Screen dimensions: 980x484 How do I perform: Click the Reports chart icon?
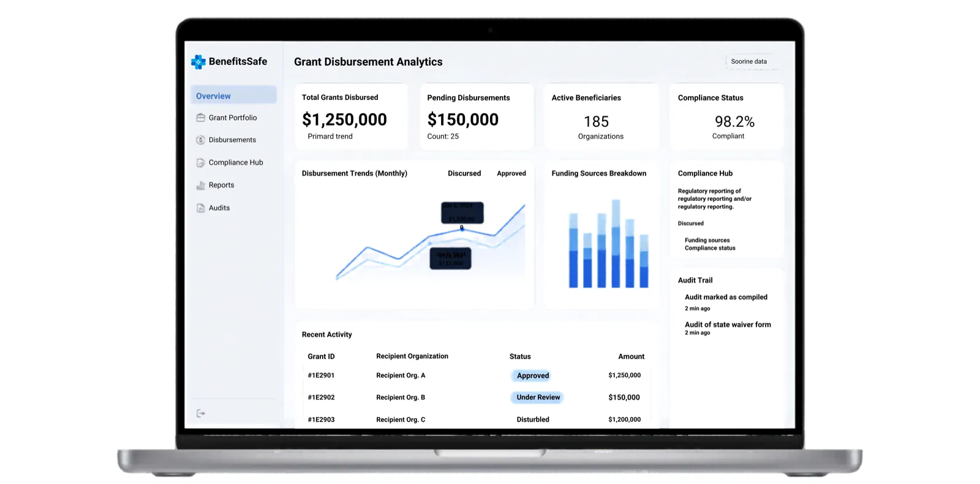tap(200, 185)
